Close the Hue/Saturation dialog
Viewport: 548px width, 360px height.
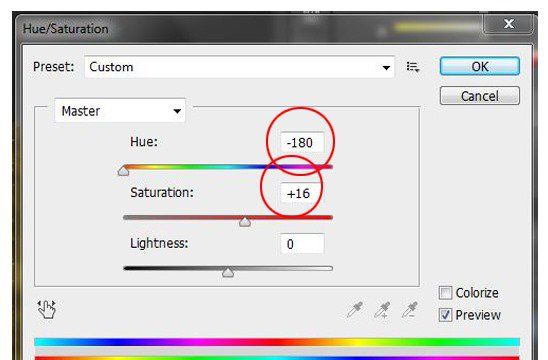click(509, 24)
